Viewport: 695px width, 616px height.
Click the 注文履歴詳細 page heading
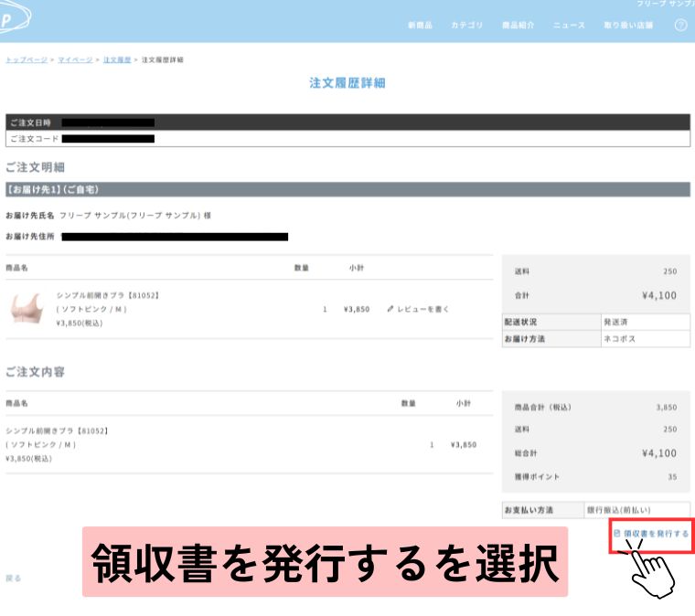(x=347, y=83)
